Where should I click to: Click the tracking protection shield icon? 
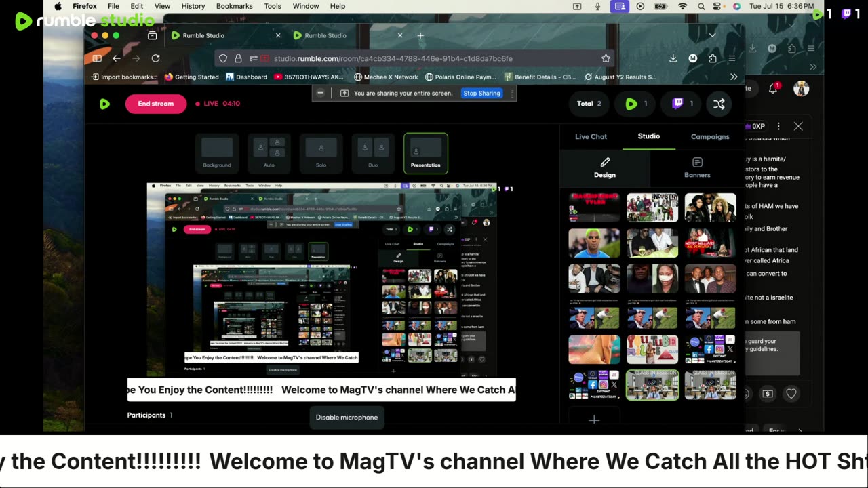(223, 58)
